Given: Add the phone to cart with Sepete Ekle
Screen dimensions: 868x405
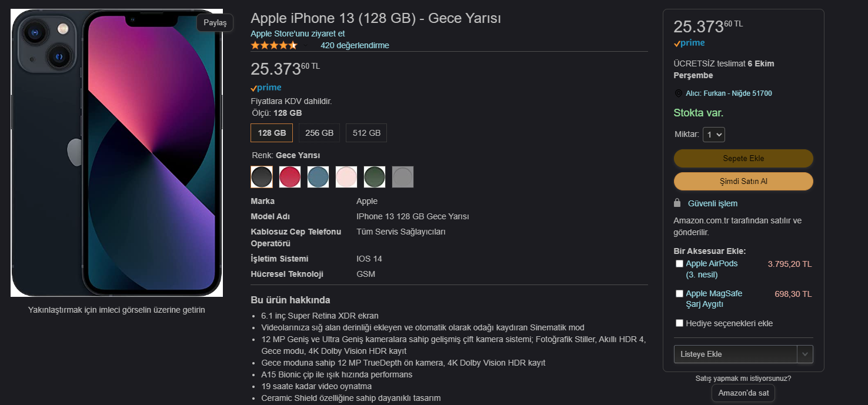Looking at the screenshot, I should click(743, 158).
